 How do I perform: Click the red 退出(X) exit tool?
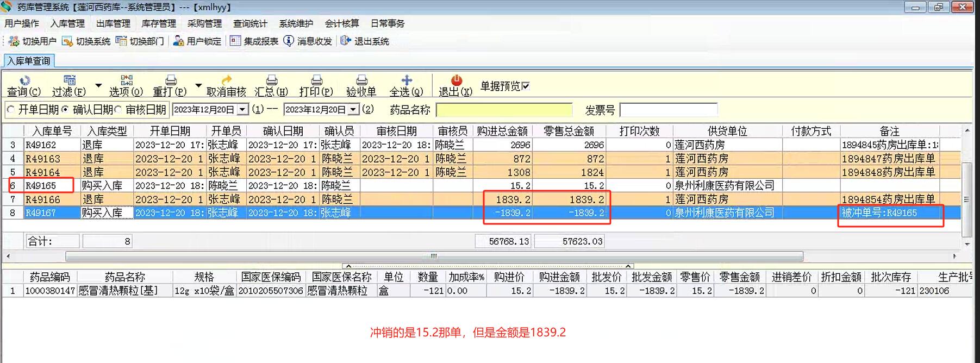(x=455, y=86)
